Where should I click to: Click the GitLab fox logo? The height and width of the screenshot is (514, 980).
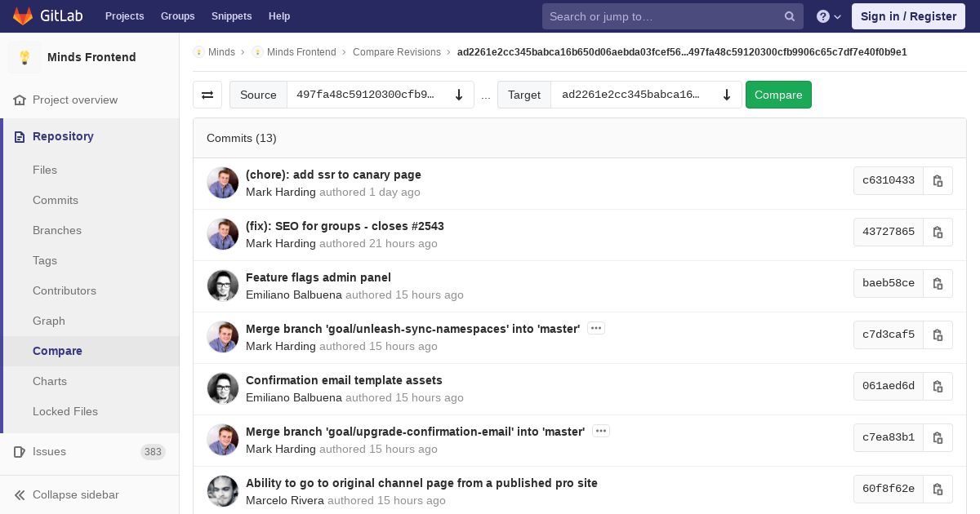(23, 16)
